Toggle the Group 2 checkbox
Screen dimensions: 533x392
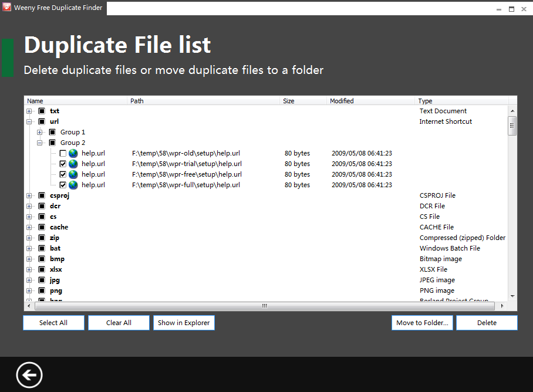click(x=52, y=143)
